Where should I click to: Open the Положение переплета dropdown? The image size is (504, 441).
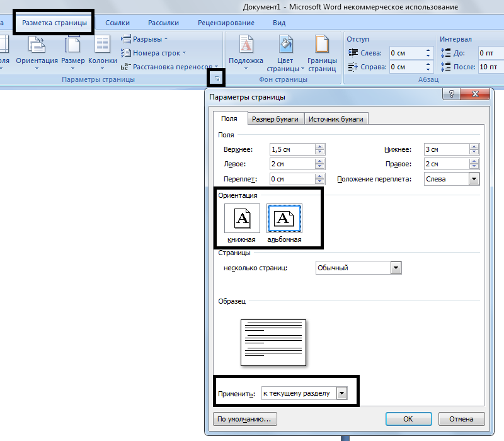coord(474,179)
